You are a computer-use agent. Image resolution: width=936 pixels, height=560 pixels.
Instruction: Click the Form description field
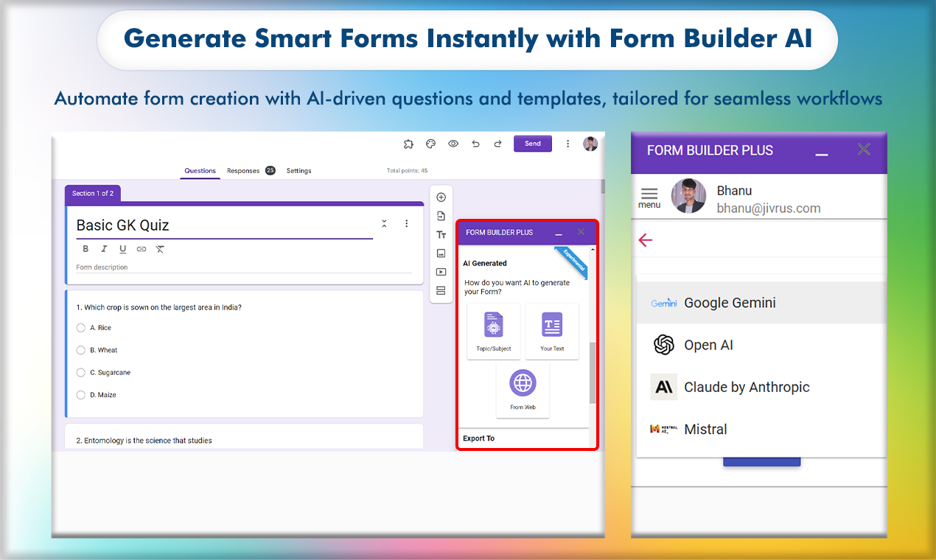tap(244, 267)
